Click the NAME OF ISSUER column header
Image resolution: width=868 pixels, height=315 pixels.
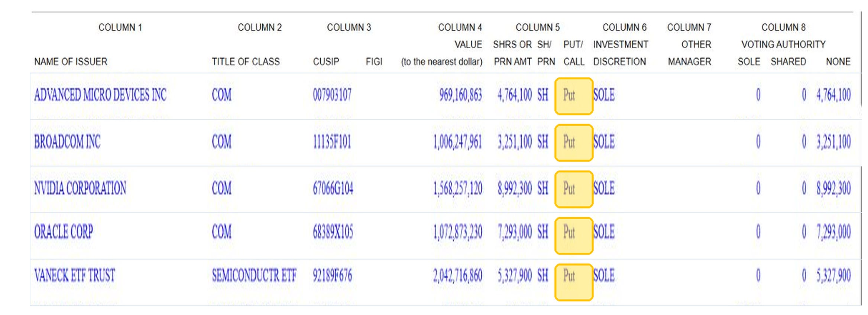click(x=71, y=62)
